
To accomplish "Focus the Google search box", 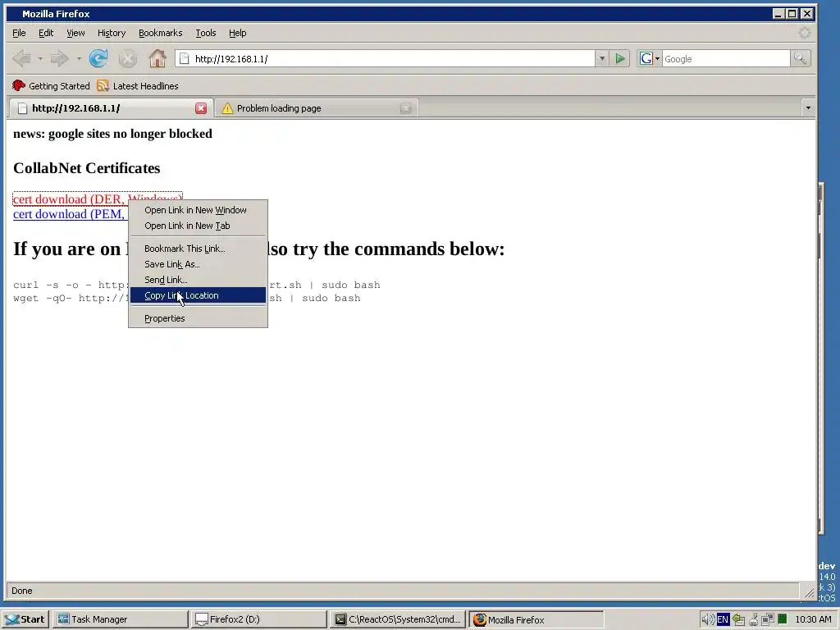I will [726, 59].
